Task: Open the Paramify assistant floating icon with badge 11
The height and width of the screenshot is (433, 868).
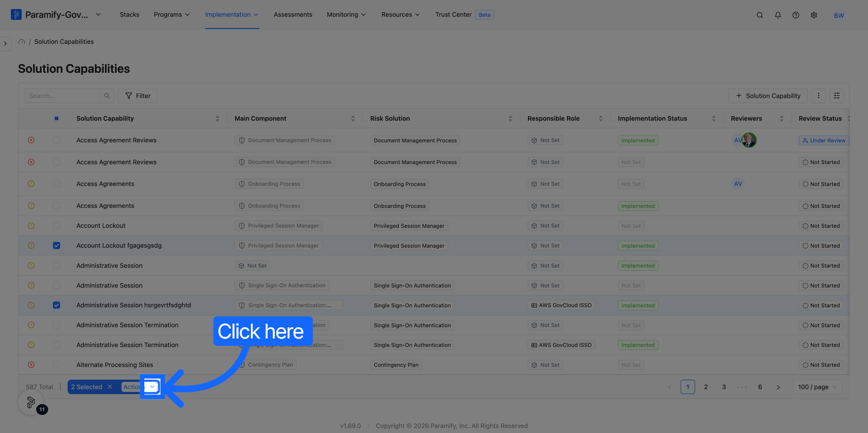Action: pyautogui.click(x=31, y=402)
